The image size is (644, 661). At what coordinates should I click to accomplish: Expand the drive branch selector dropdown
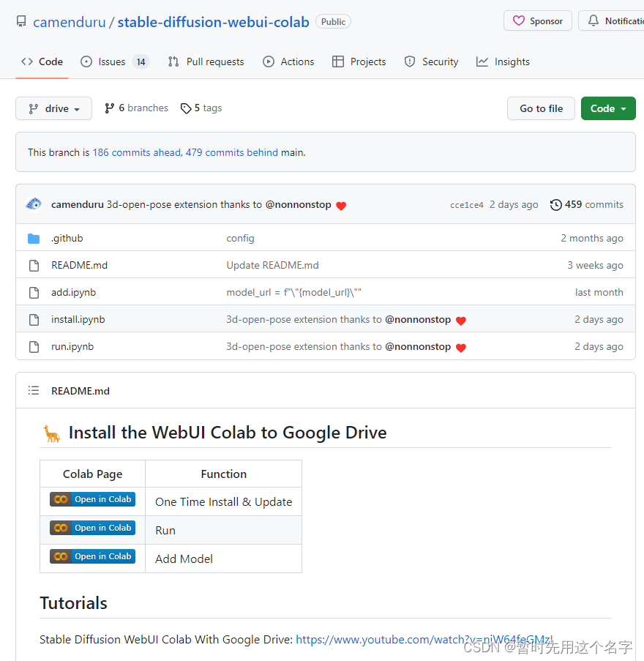[x=53, y=108]
